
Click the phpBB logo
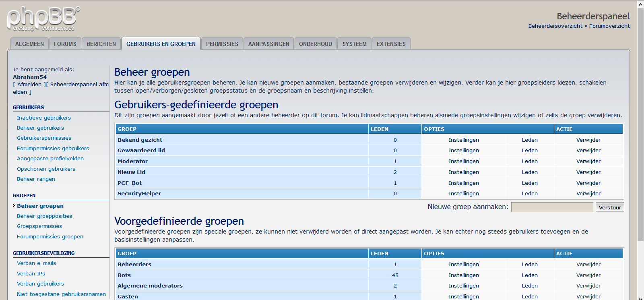click(43, 19)
